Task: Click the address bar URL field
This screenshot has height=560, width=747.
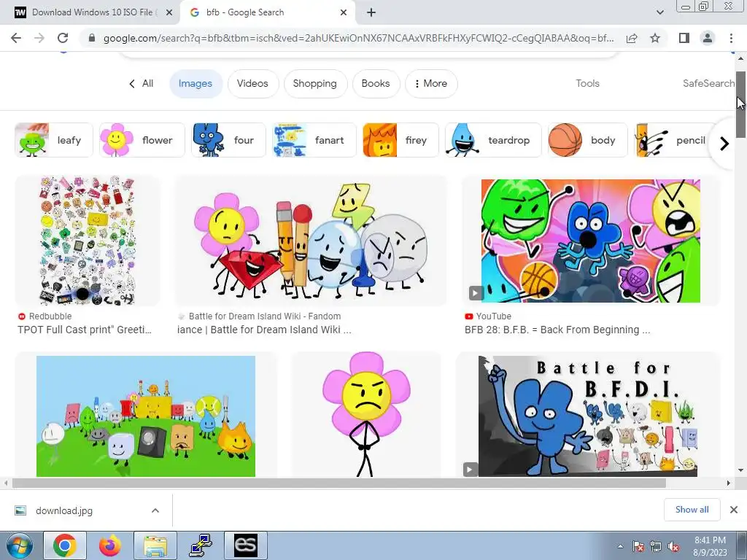Action: [358, 38]
